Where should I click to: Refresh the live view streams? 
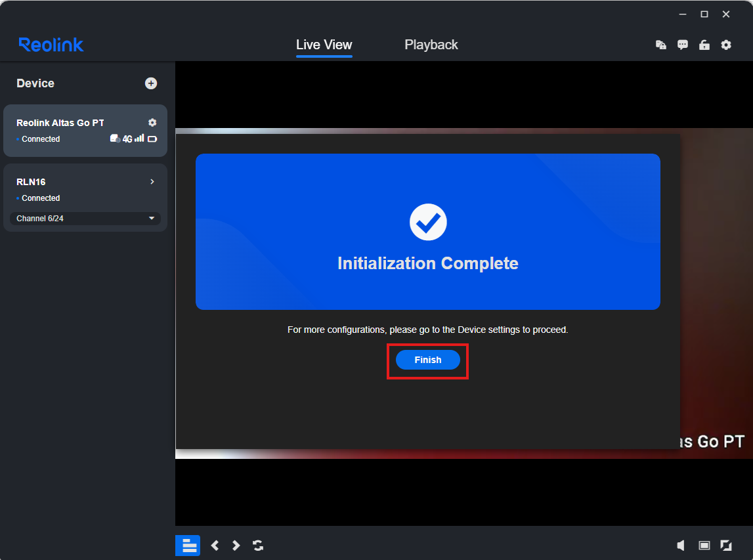tap(258, 546)
